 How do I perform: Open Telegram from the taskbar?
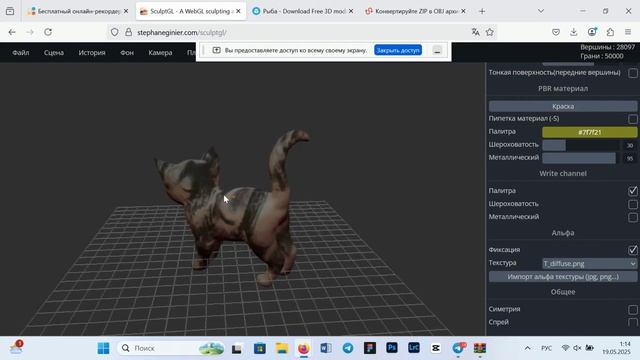348,348
